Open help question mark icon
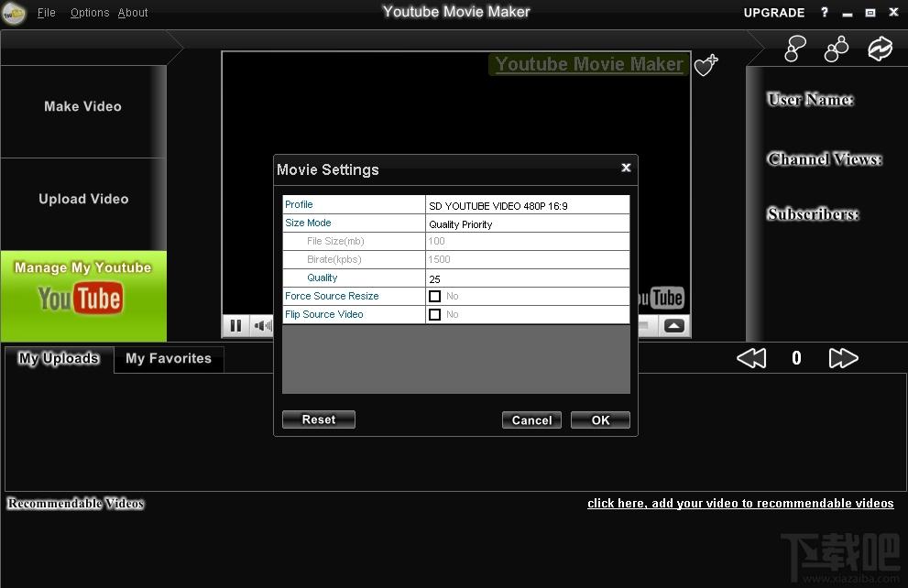Viewport: 908px width, 588px height. [825, 12]
